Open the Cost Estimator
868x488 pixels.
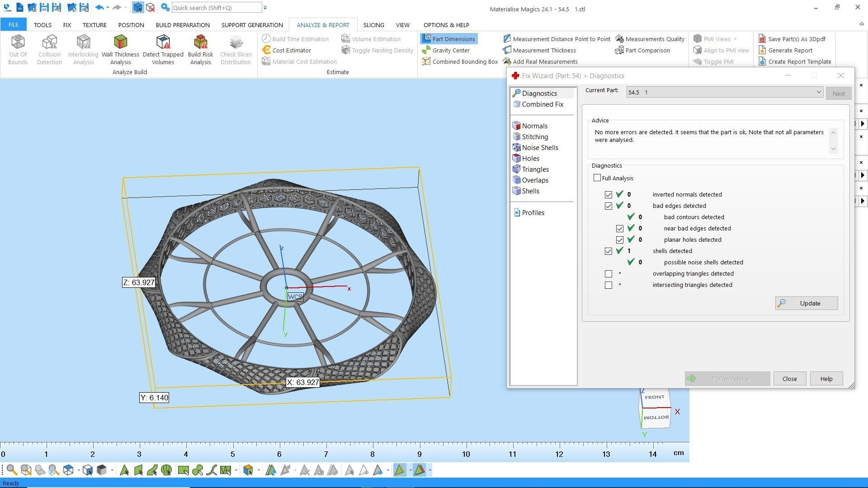pos(291,50)
